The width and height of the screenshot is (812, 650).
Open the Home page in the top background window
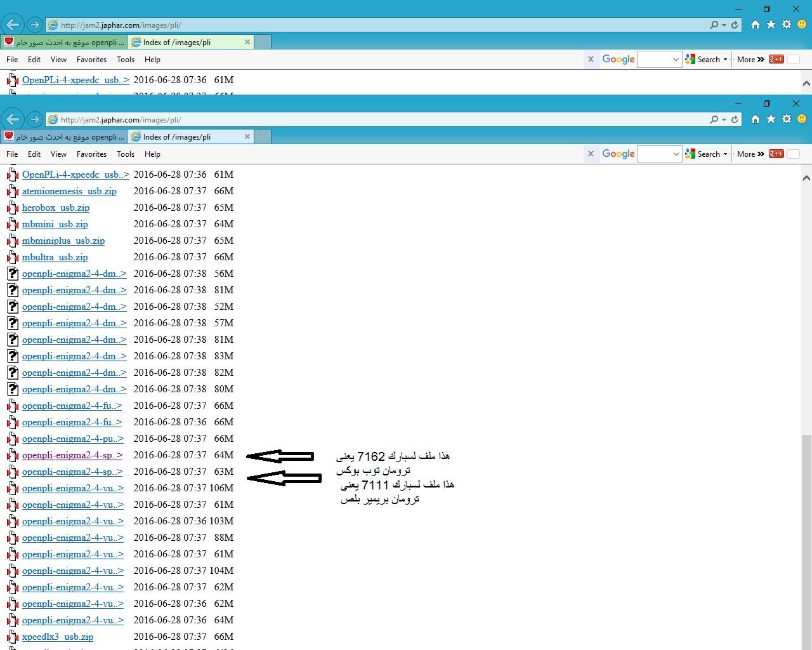coord(755,25)
